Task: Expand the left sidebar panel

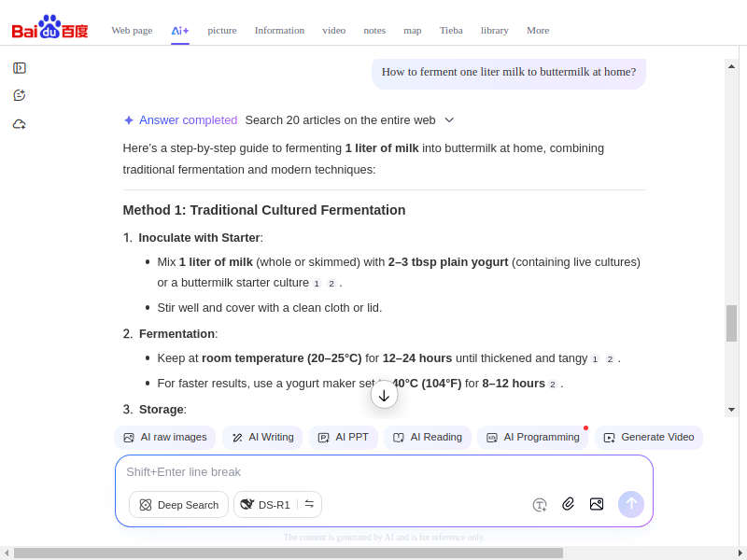Action: coord(19,67)
